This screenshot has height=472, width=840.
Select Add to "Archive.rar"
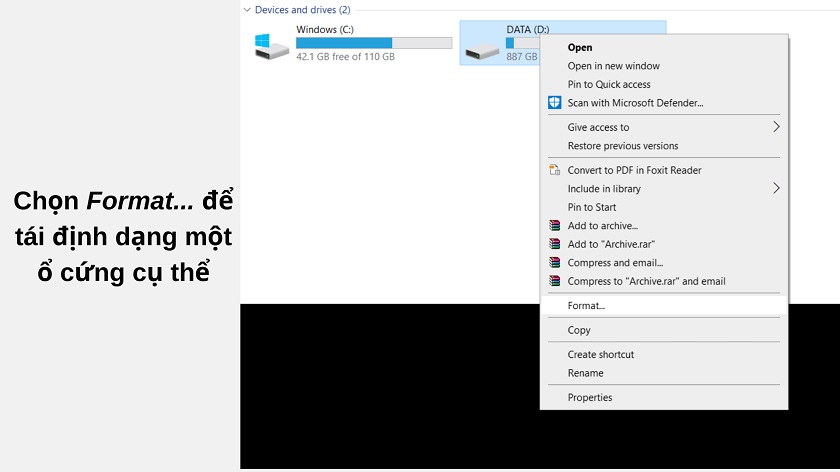(x=664, y=244)
